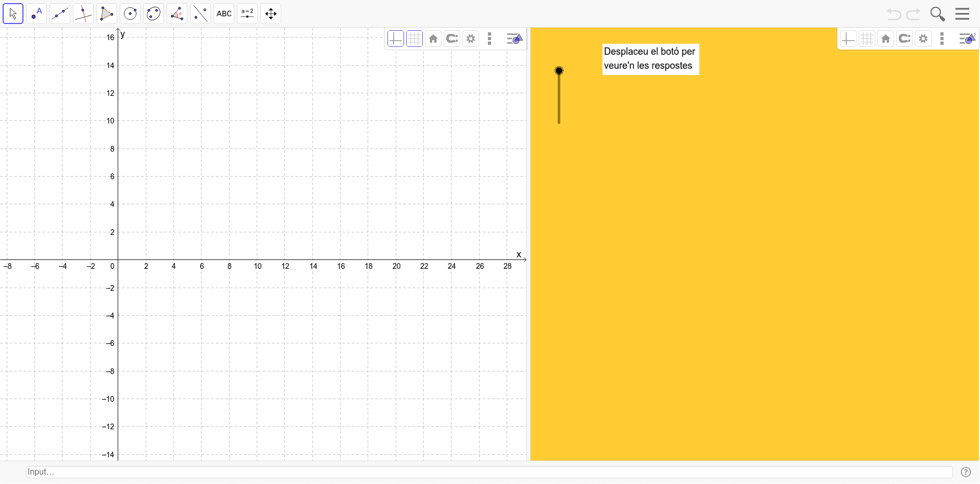The image size is (980, 484).
Task: Reset right yellow view to home
Action: [x=886, y=39]
